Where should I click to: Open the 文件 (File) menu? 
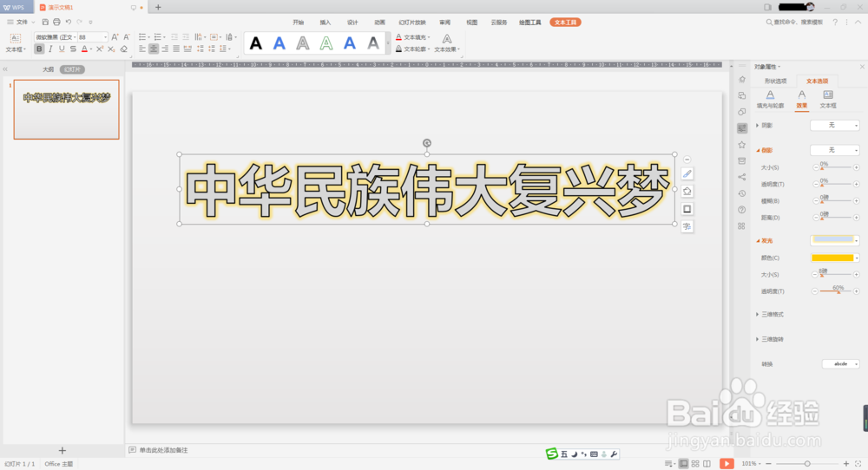click(x=21, y=23)
